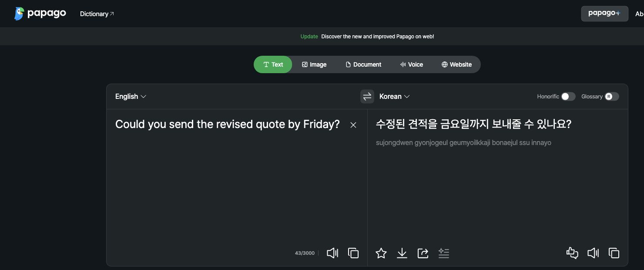This screenshot has width=644, height=270.
Task: Listen to the English source text
Action: (332, 253)
